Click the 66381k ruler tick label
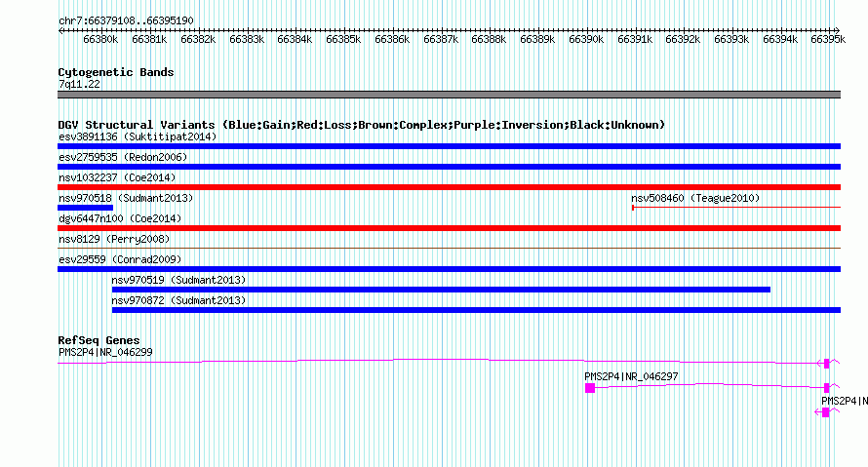The width and height of the screenshot is (868, 467). point(149,39)
